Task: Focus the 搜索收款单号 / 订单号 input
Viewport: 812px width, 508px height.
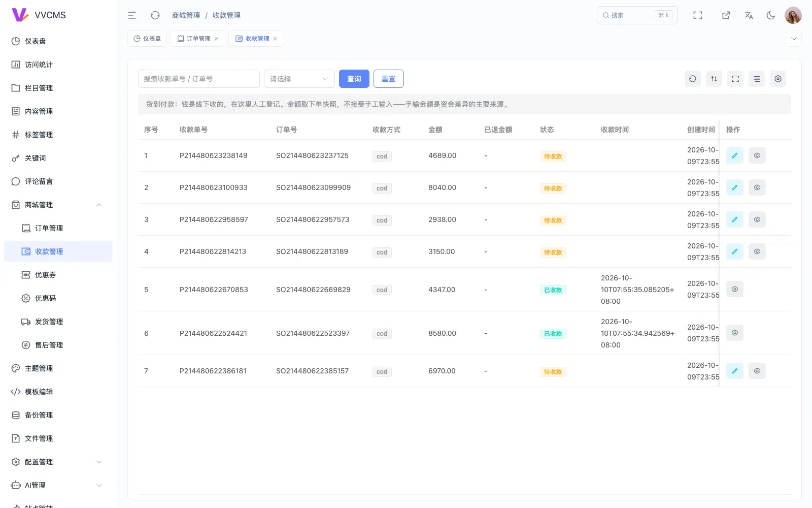Action: pos(199,79)
